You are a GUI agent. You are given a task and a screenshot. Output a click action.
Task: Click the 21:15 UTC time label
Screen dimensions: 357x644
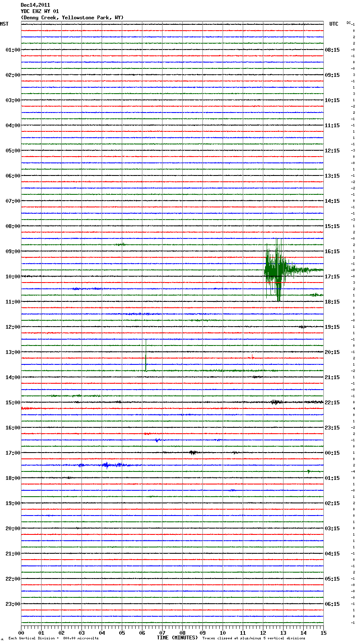[332, 377]
